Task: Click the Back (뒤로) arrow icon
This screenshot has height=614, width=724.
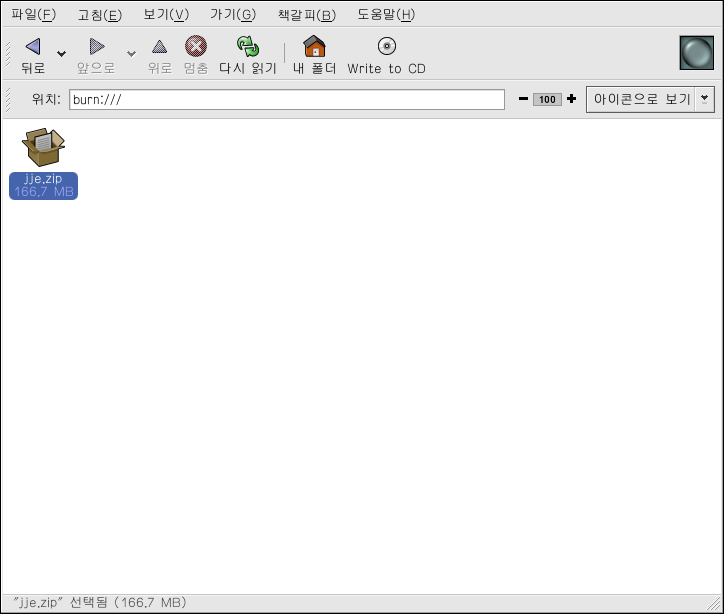Action: pos(33,46)
